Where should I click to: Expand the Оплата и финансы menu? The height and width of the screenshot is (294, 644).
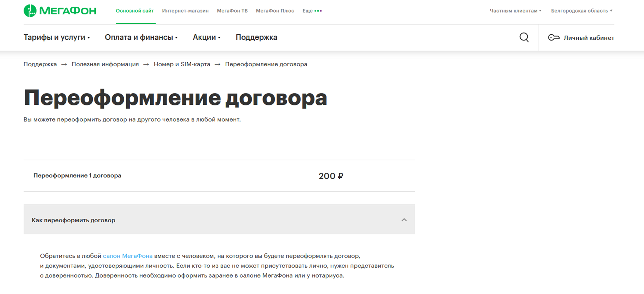(141, 37)
